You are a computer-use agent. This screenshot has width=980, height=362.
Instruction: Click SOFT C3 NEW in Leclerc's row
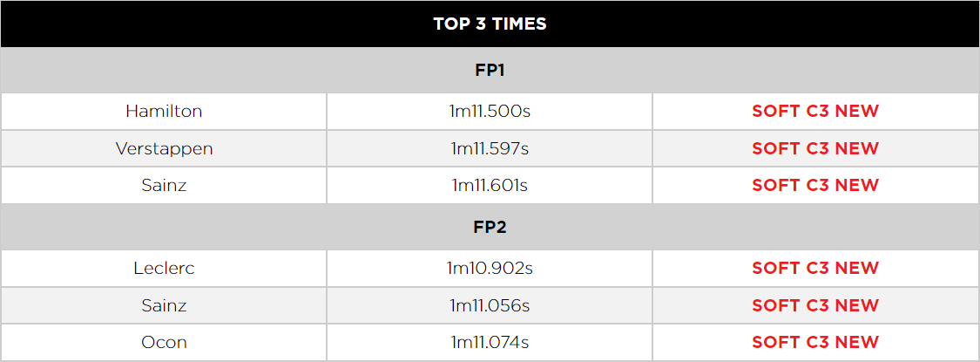pyautogui.click(x=815, y=268)
